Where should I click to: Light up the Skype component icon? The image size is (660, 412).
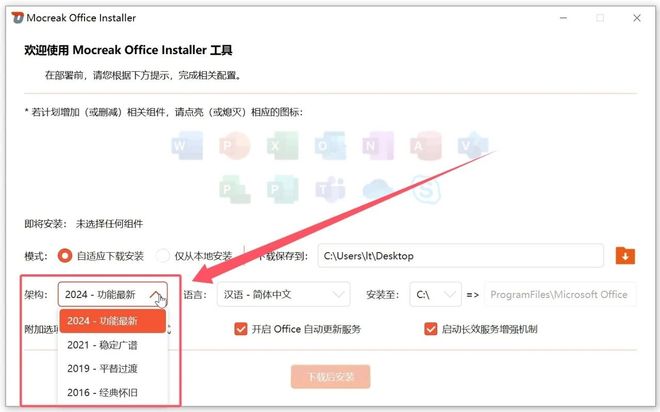tap(426, 190)
